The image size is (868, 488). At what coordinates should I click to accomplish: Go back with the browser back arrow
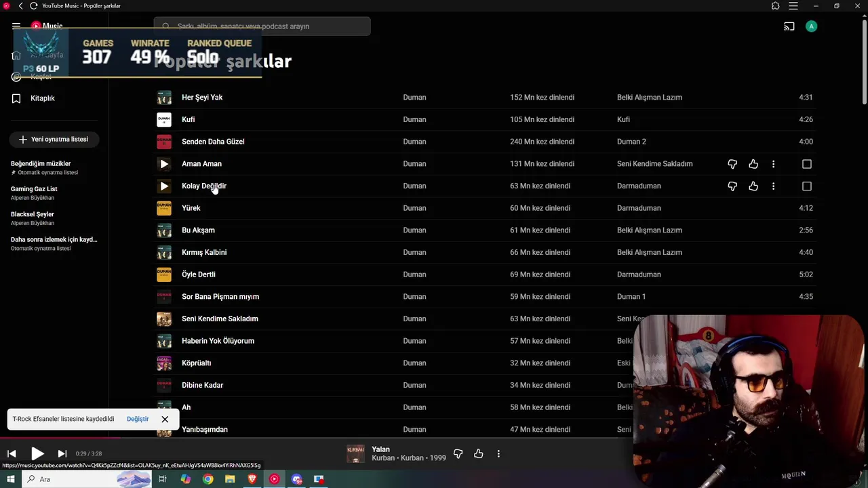[20, 6]
